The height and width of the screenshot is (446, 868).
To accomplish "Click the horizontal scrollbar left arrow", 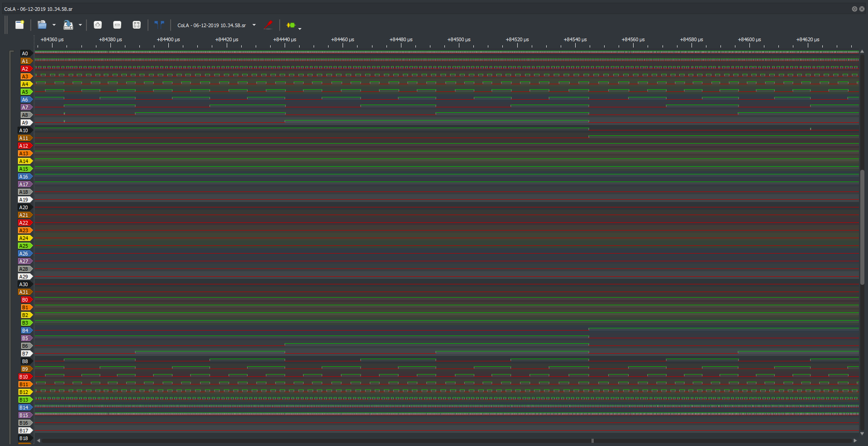I will point(38,440).
